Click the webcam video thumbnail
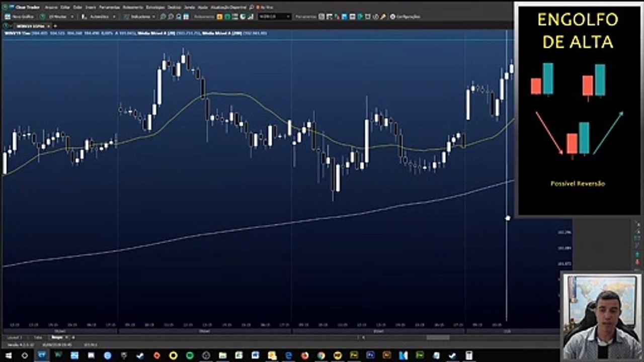The height and width of the screenshot is (362, 644). (x=601, y=317)
